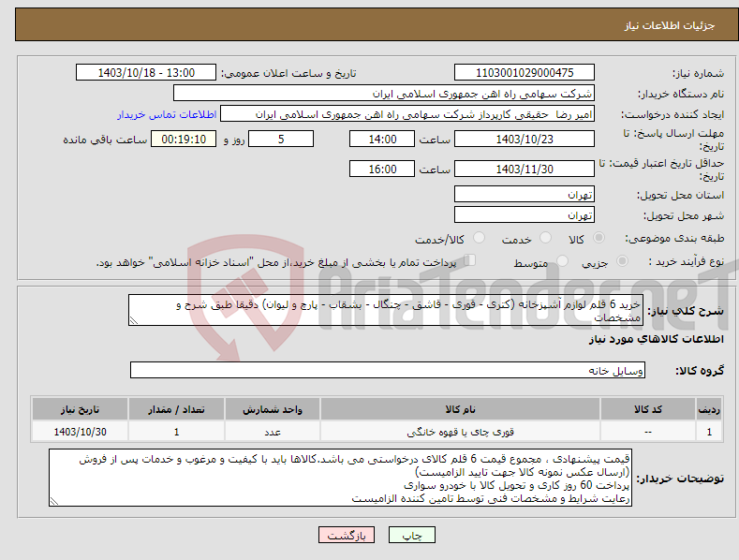Screen dimensions: 739x560
Task: Click the response deadline date 1403/10/23
Action: click(525, 139)
